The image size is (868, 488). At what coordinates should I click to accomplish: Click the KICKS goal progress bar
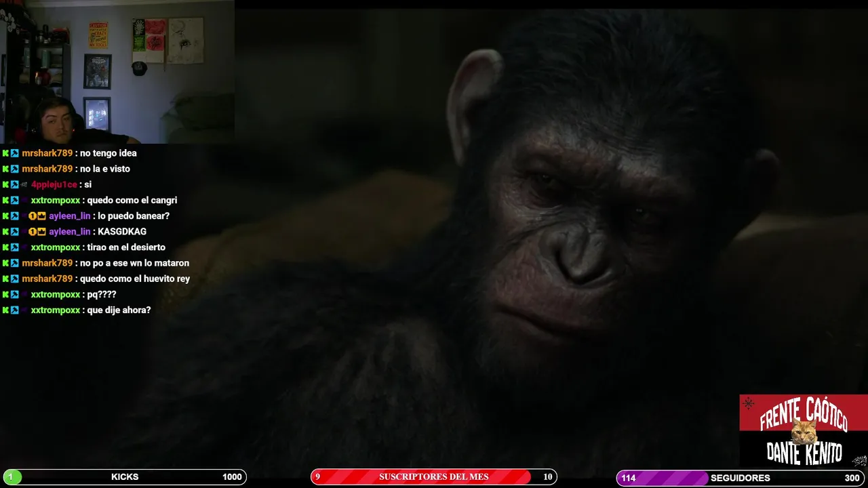click(124, 477)
